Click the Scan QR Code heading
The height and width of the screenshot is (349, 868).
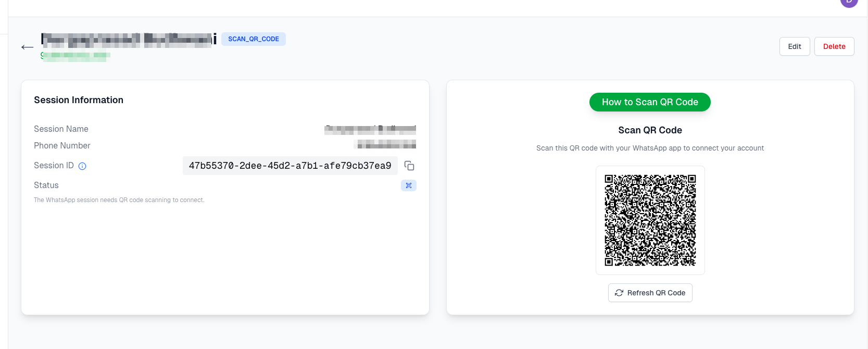(650, 130)
